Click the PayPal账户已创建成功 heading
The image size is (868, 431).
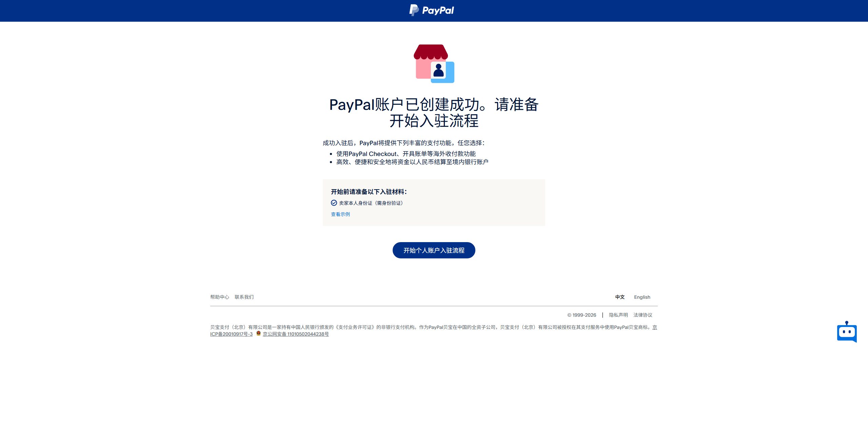click(434, 113)
